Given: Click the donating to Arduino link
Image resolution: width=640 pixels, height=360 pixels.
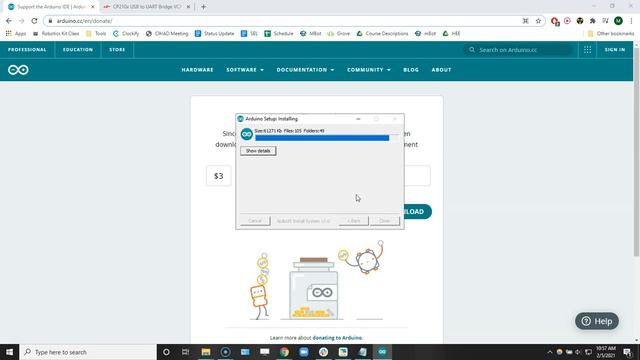Looking at the screenshot, I should click(338, 338).
